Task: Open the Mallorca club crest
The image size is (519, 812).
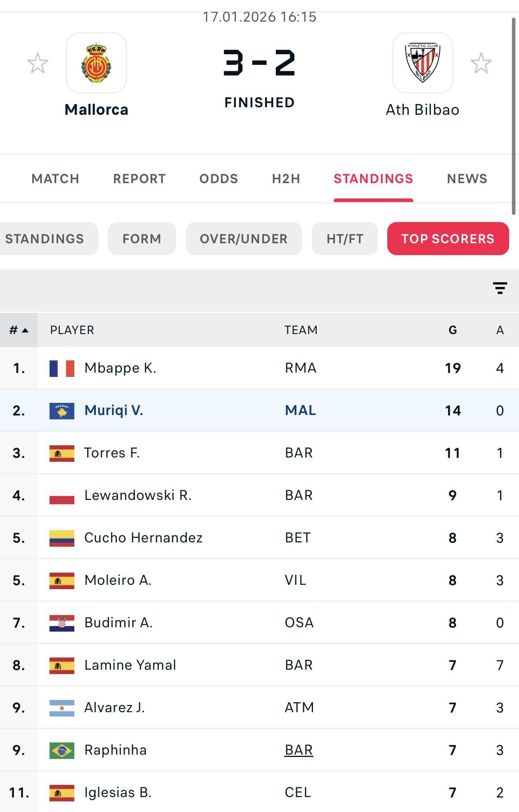Action: coord(96,63)
